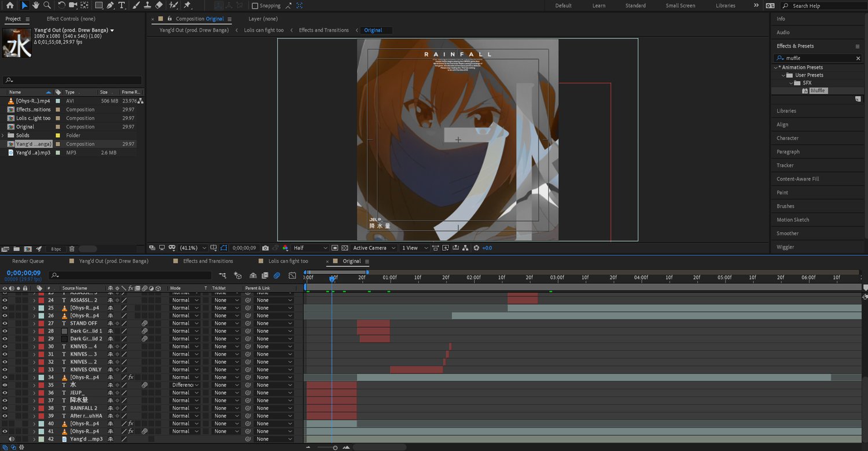Expand the Solids folder in Project panel
Image resolution: width=868 pixels, height=451 pixels.
pyautogui.click(x=3, y=135)
